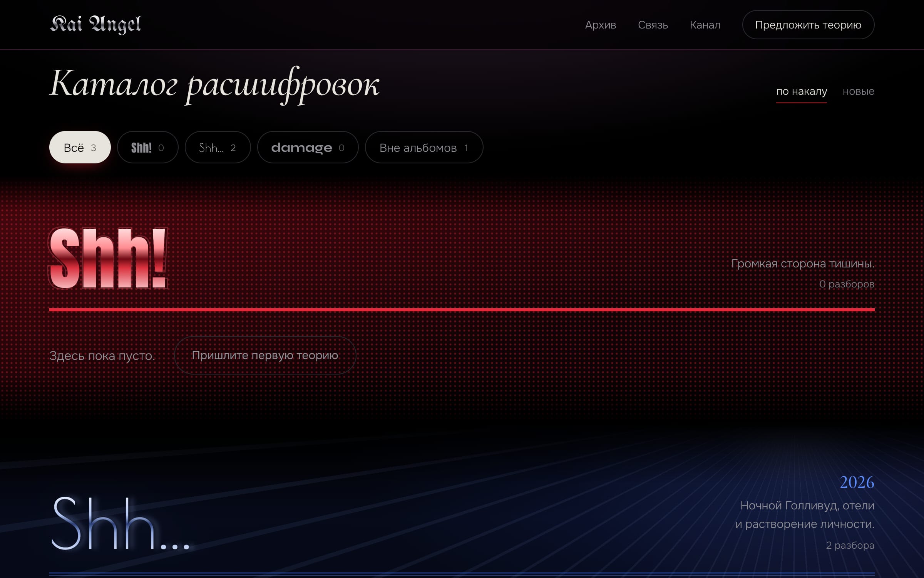Click the 2 разбора count
Viewport: 924px width, 578px height.
tap(850, 546)
